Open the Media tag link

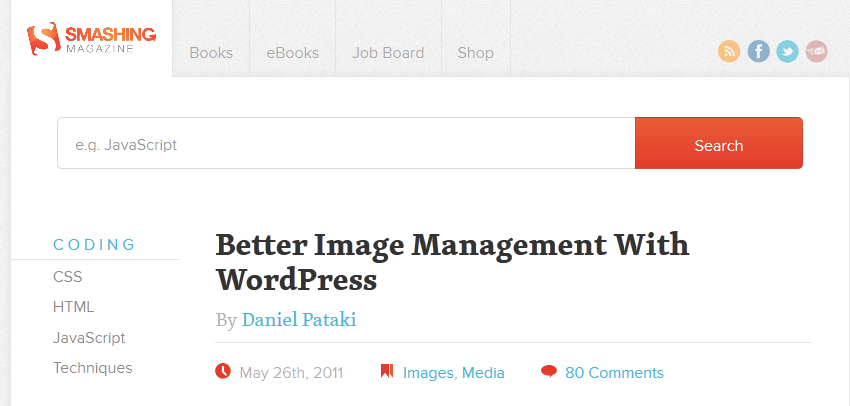(x=483, y=373)
